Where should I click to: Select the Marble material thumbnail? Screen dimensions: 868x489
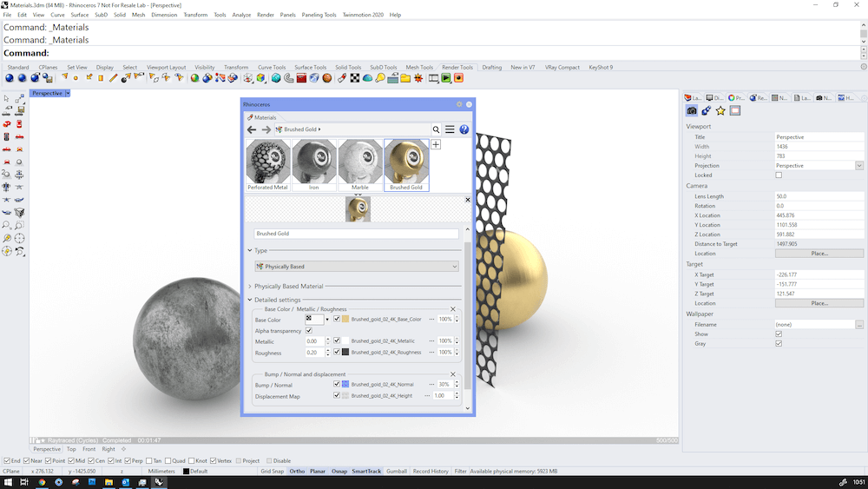360,165
